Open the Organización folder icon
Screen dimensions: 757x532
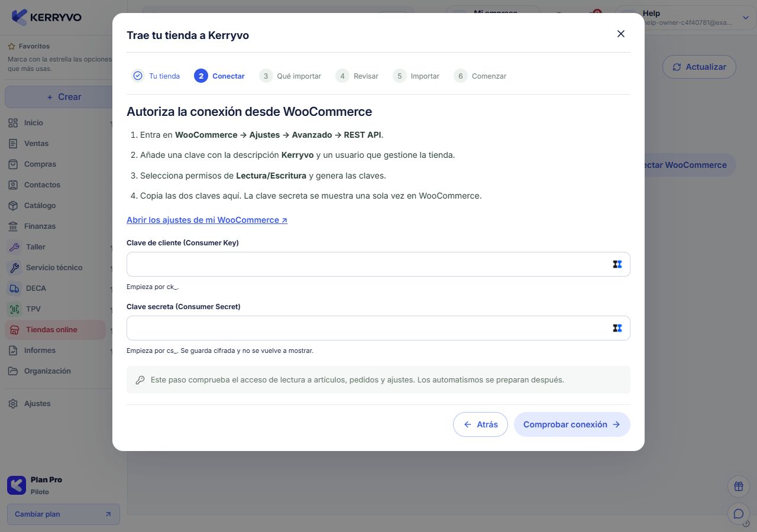pos(13,371)
